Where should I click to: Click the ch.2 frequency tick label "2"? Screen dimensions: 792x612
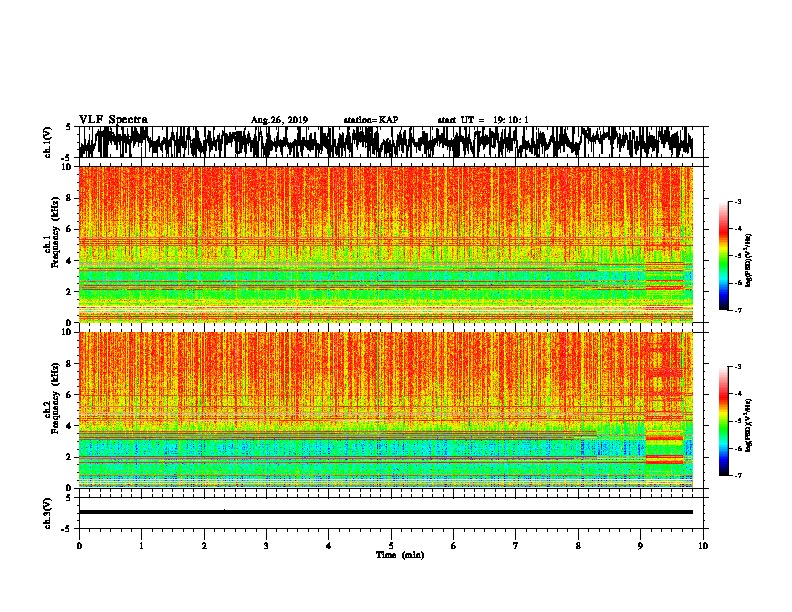coord(70,457)
